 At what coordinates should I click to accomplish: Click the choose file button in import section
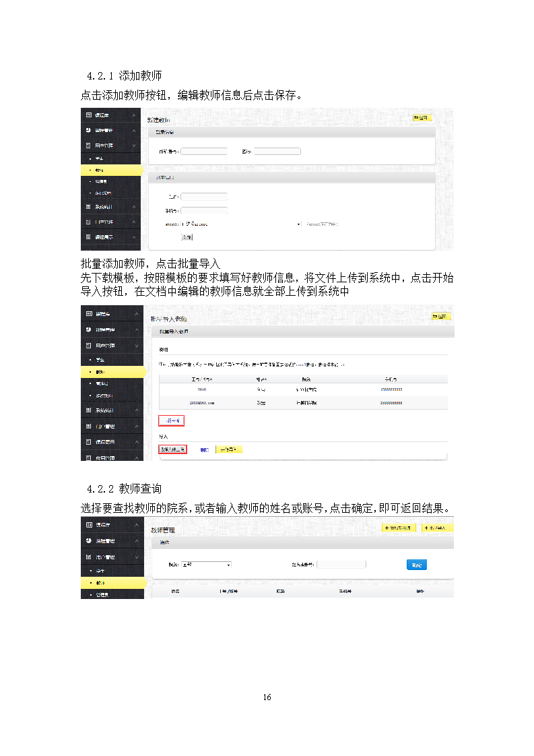click(x=172, y=449)
